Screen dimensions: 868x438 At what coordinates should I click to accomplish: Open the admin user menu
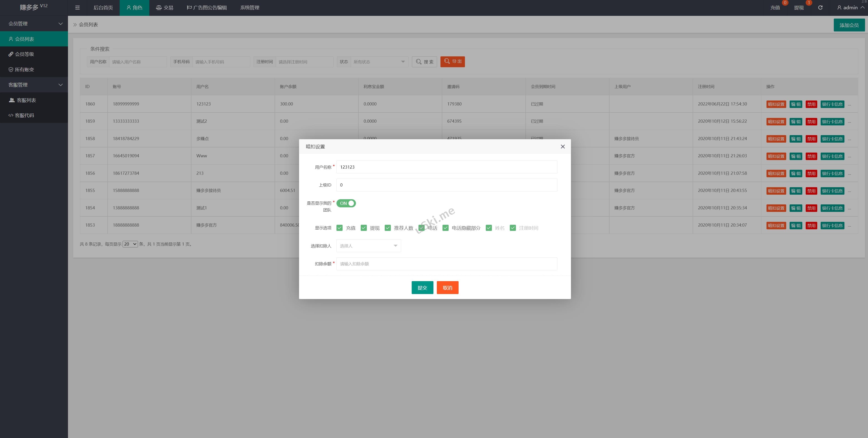[850, 7]
